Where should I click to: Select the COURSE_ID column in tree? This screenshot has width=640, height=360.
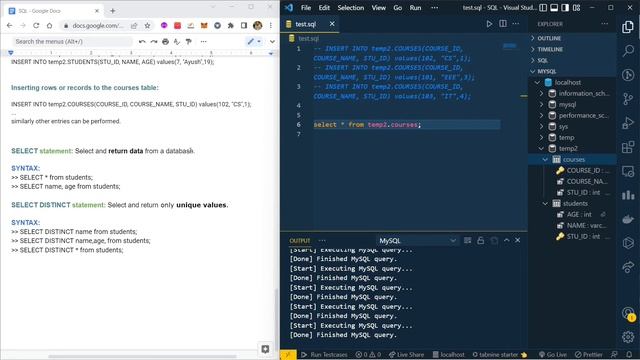585,171
